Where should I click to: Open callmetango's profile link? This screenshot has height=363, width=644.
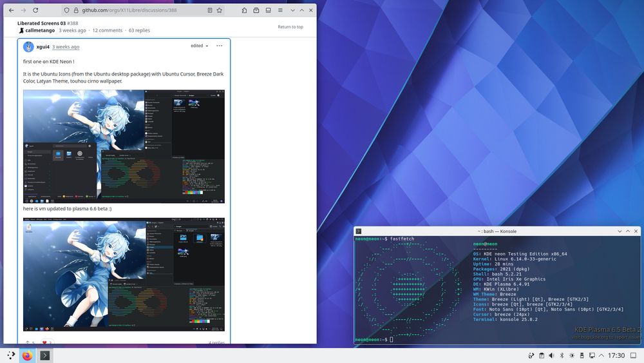pyautogui.click(x=40, y=30)
